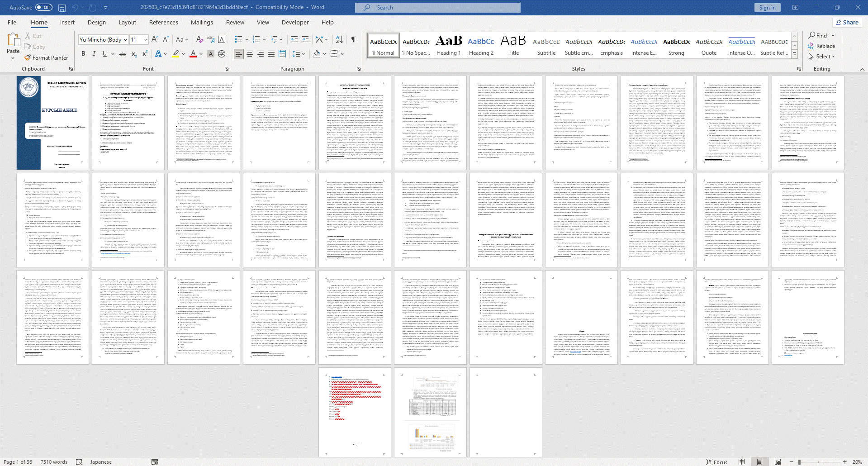The height and width of the screenshot is (466, 868).
Task: Open the font name dropdown
Action: 125,40
